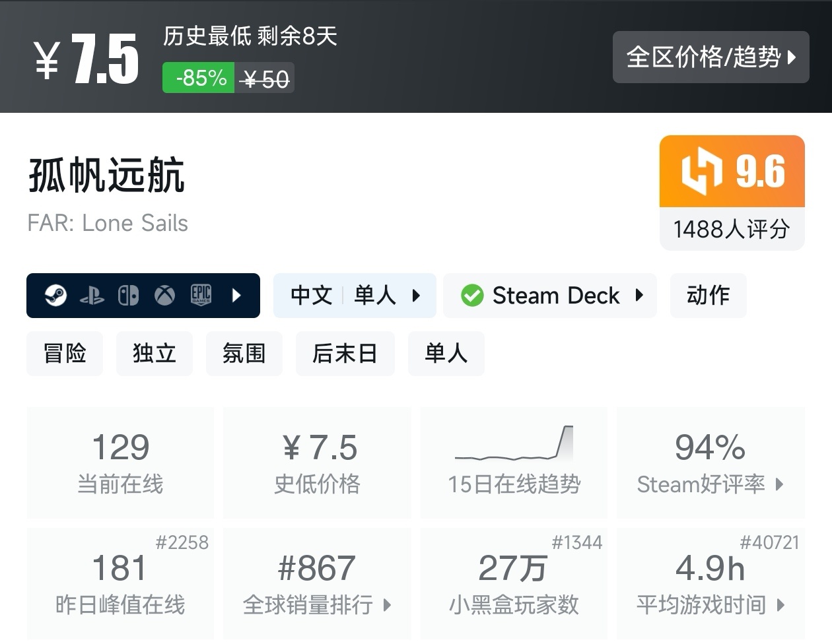Screen dimensions: 832x644
Task: Select the 冒险 tag
Action: 64,354
